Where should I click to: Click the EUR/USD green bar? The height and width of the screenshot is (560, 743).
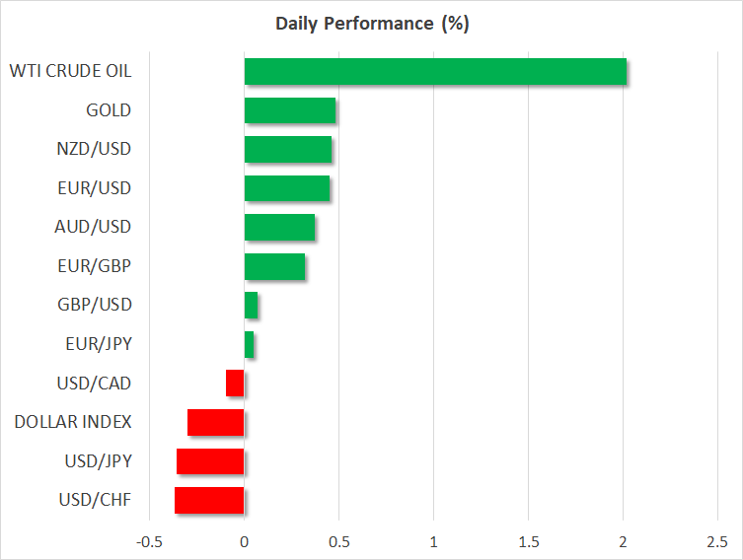click(x=286, y=188)
